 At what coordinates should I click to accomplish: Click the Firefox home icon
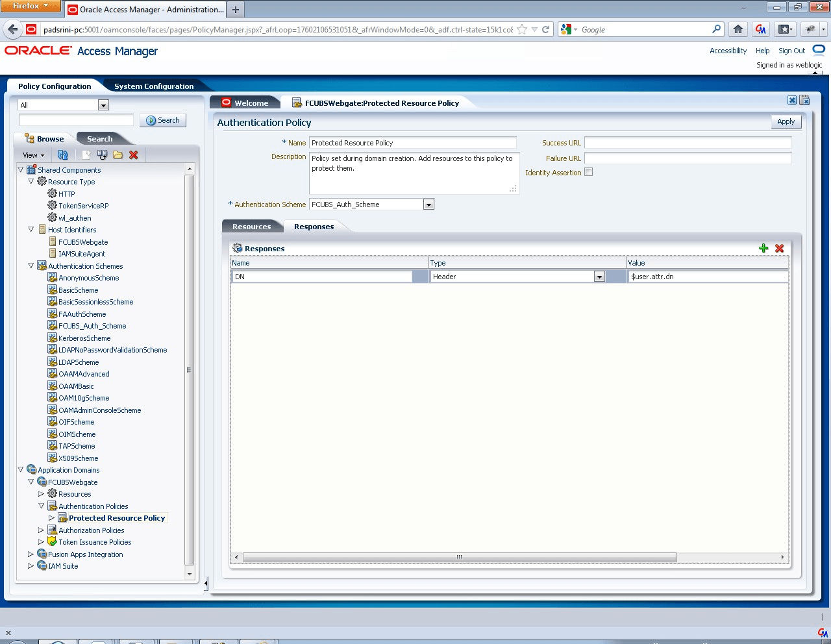738,29
